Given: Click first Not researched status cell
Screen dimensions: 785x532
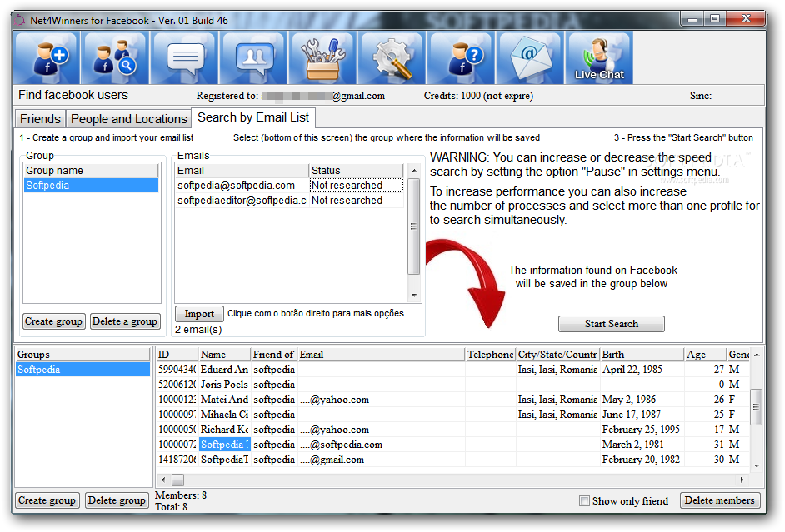Looking at the screenshot, I should coord(357,186).
